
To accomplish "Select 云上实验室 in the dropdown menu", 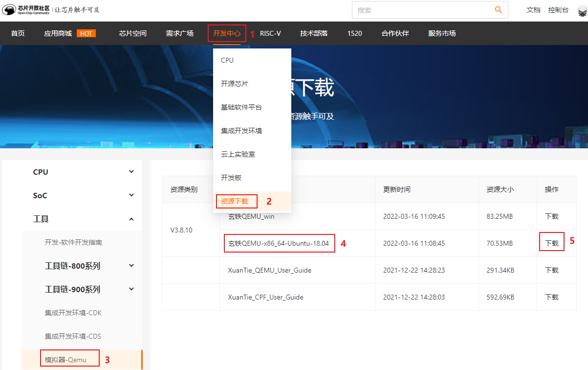I will [x=252, y=154].
